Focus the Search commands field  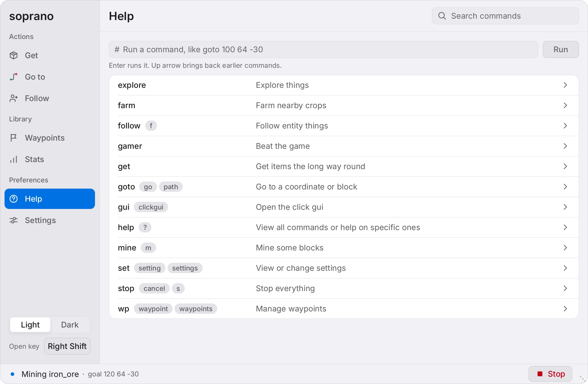[x=505, y=16]
